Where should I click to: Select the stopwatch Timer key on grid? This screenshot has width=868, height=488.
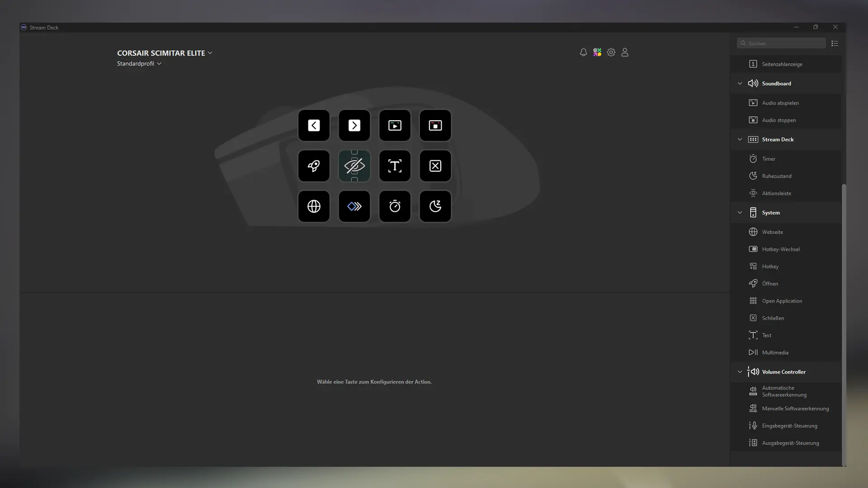click(395, 206)
